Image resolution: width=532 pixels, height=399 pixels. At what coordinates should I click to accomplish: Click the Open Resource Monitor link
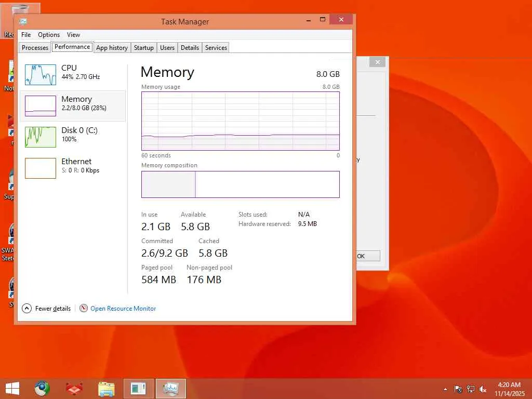point(123,309)
